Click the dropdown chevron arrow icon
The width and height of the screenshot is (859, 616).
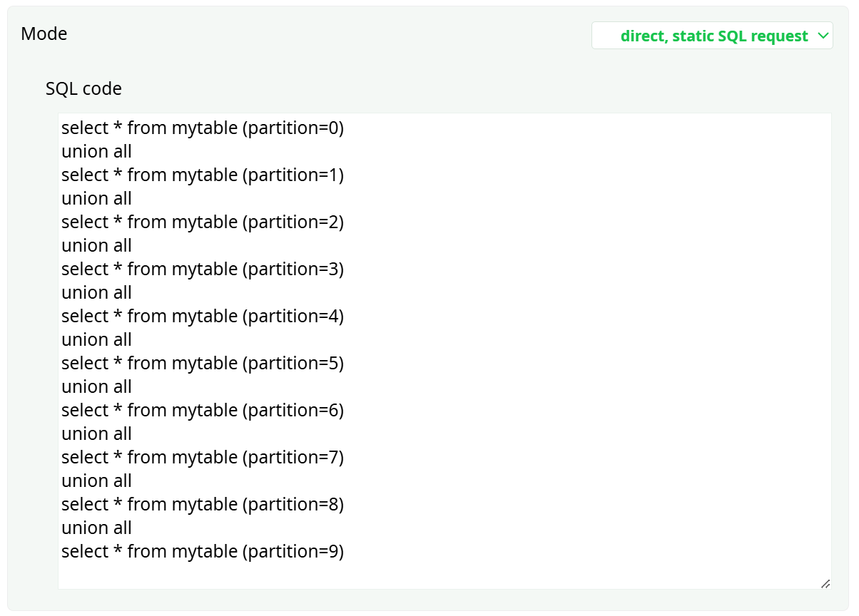pyautogui.click(x=823, y=35)
